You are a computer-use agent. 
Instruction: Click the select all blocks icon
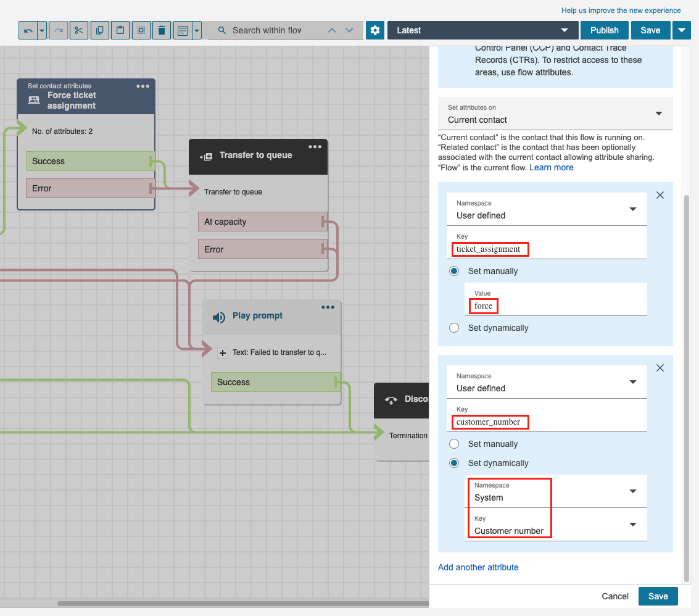tap(141, 30)
